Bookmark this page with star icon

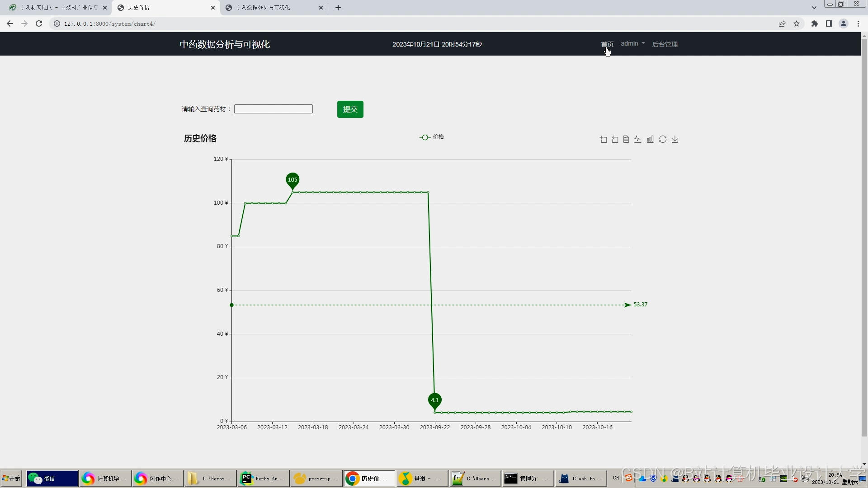(797, 24)
